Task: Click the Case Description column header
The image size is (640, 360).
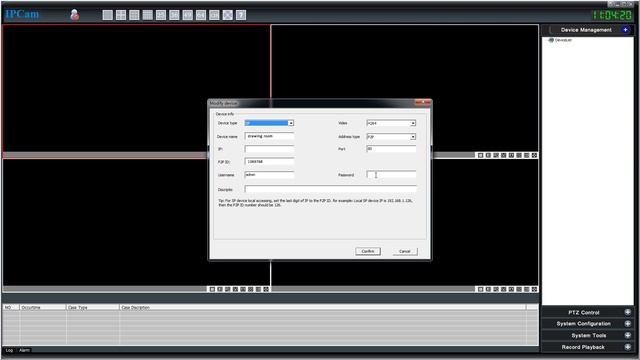Action: point(322,307)
